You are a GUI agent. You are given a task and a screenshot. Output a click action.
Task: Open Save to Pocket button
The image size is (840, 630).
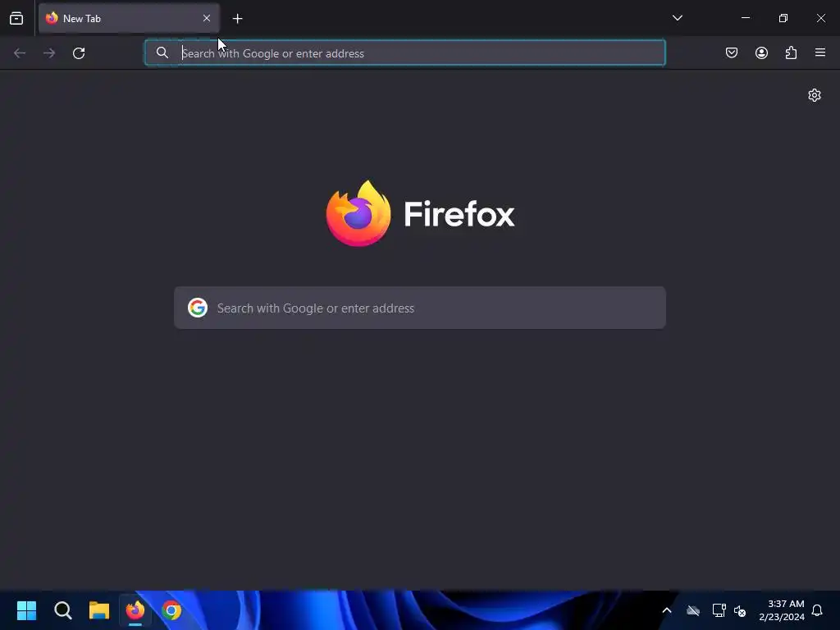[731, 52]
